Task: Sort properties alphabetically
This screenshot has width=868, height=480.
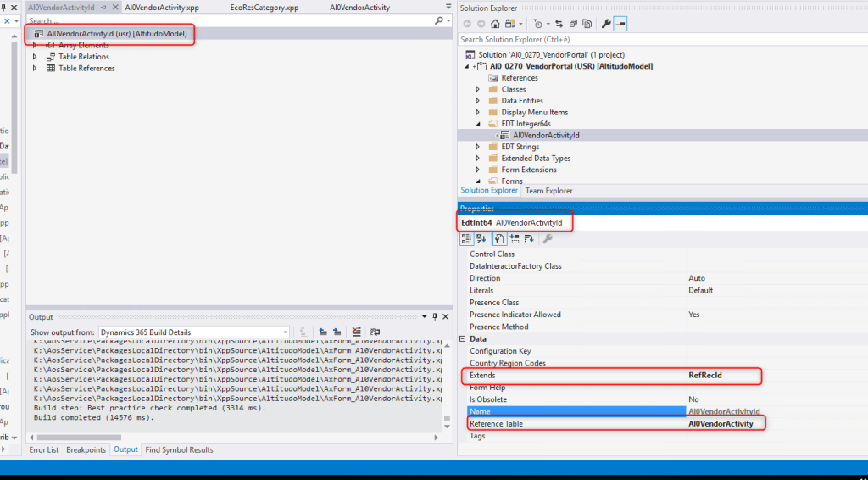Action: 481,238
